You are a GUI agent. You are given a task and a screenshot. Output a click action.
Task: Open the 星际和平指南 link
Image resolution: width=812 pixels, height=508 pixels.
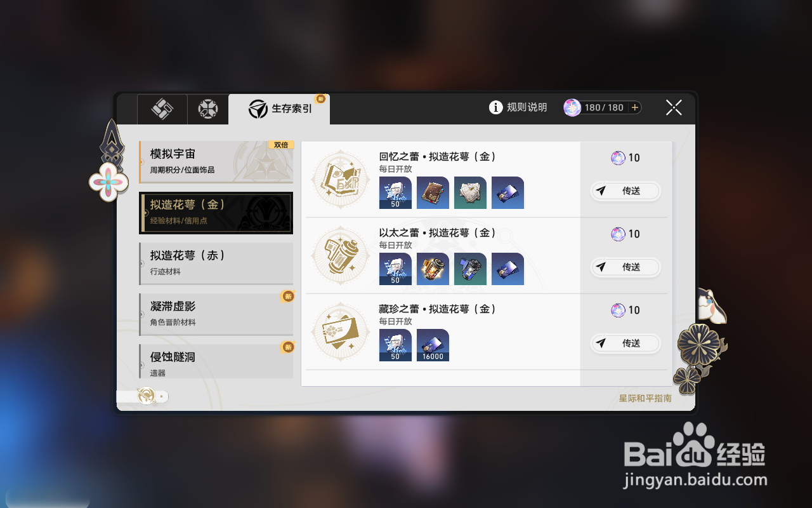pos(645,399)
